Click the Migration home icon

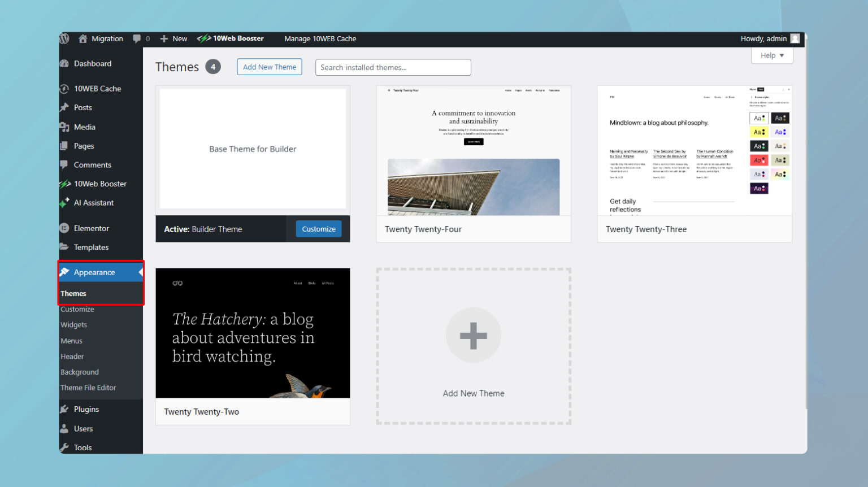[x=83, y=38]
